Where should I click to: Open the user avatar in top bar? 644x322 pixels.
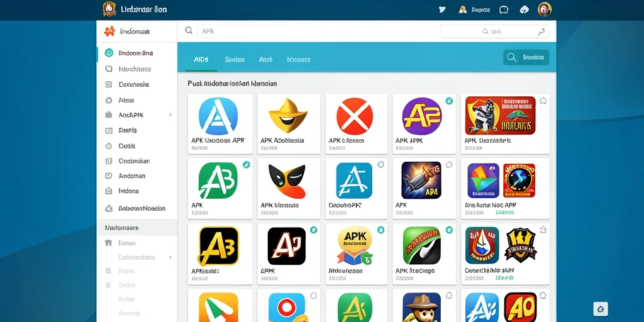[x=545, y=9]
